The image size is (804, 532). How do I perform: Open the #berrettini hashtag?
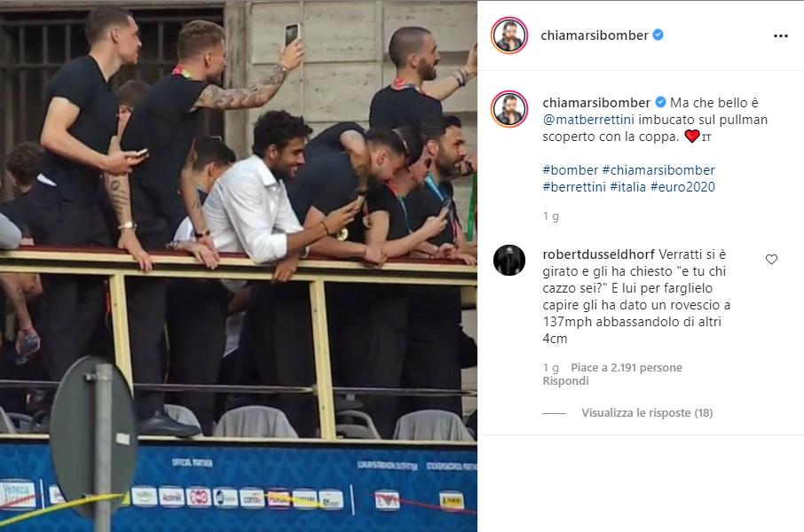(574, 187)
